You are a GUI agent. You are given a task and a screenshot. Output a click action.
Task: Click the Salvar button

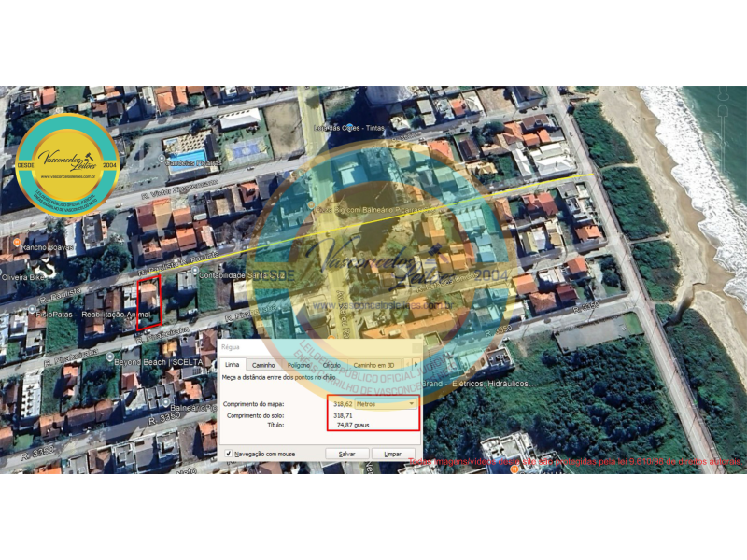346,453
